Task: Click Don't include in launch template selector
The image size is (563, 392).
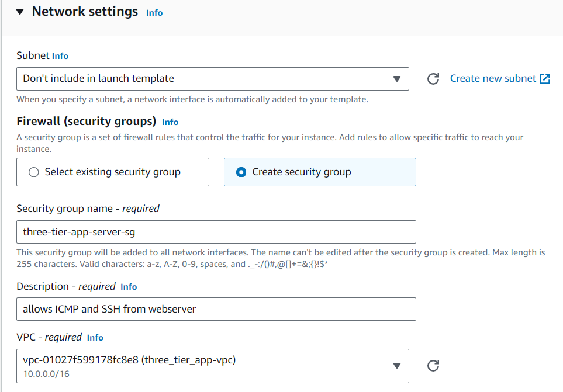Action: tap(213, 79)
